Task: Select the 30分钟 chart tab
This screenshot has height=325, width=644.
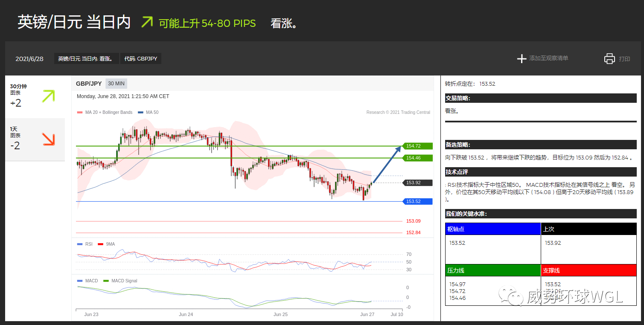Action: pyautogui.click(x=35, y=97)
